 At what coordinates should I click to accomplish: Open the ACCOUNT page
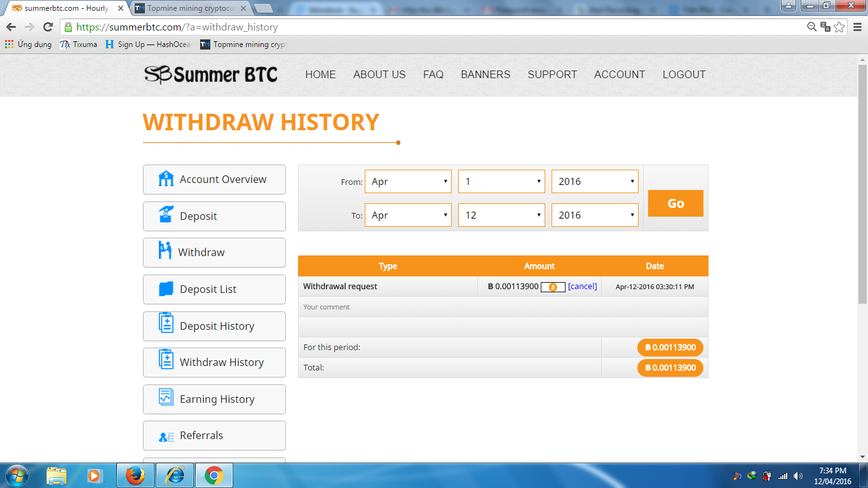click(x=620, y=74)
